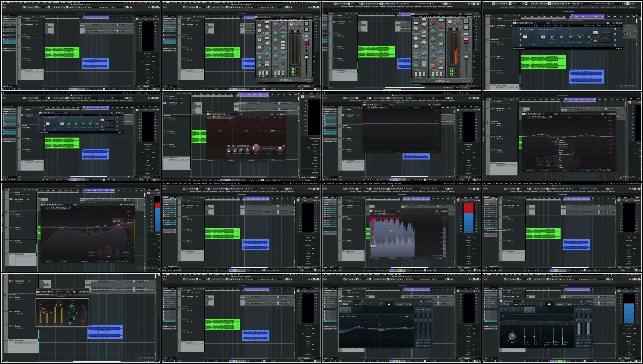Toggle Auto Release switch in L1 limiter

(x=73, y=319)
